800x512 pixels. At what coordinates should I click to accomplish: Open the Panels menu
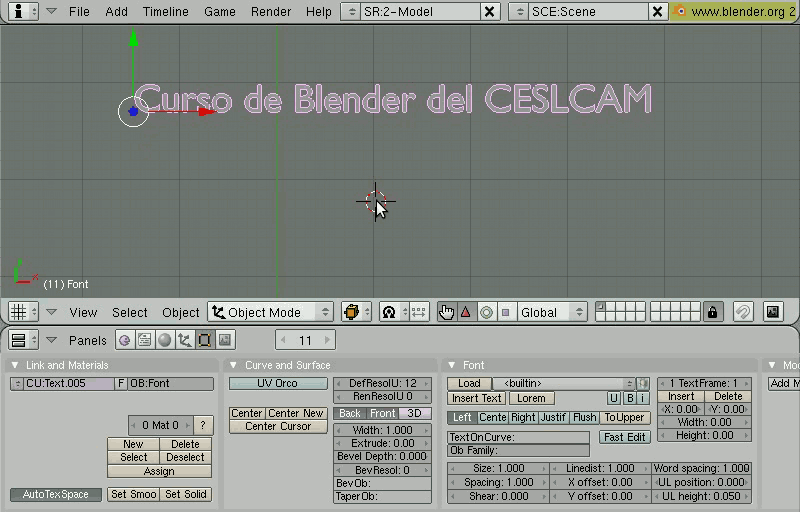coord(88,340)
